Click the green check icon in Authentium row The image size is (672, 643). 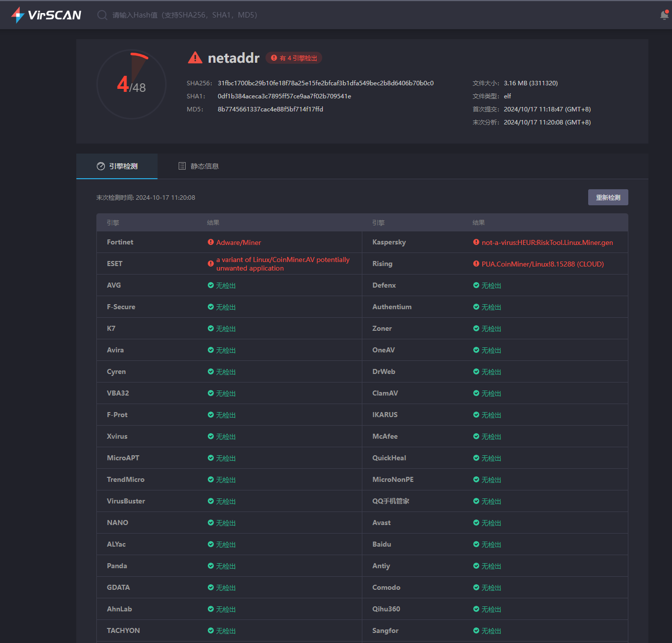point(476,307)
